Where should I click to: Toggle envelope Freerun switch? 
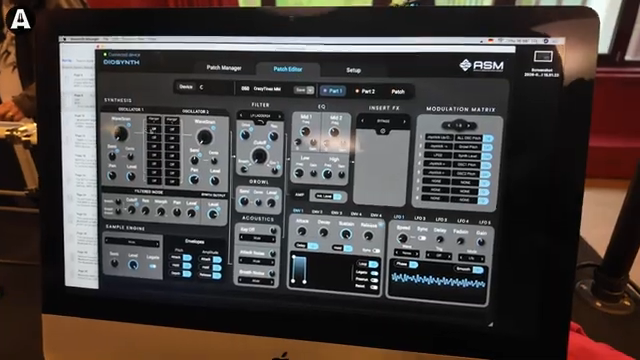tap(374, 280)
